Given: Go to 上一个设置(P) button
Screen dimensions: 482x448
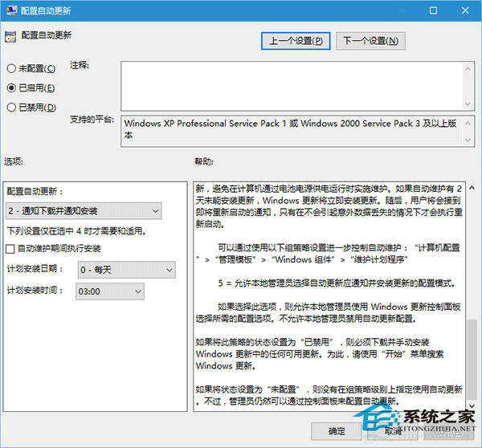Looking at the screenshot, I should click(296, 41).
